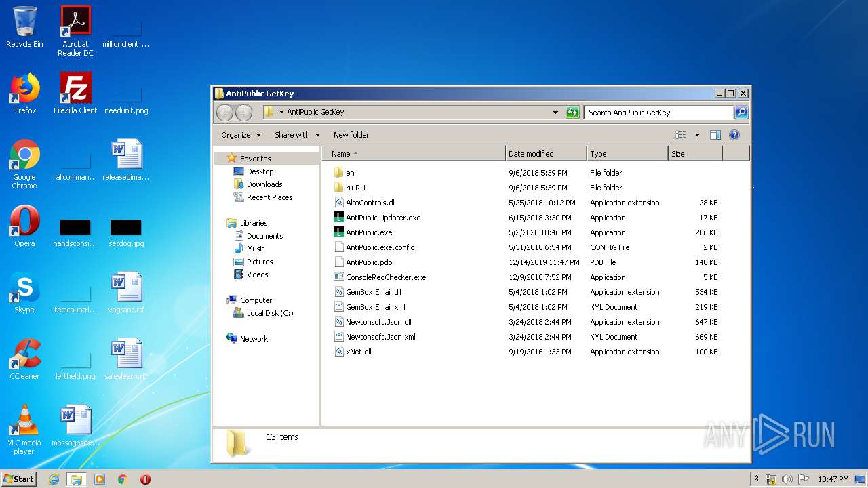
Task: Expand the breadcrumb arrow before AntiPublic GetKey
Action: (282, 113)
